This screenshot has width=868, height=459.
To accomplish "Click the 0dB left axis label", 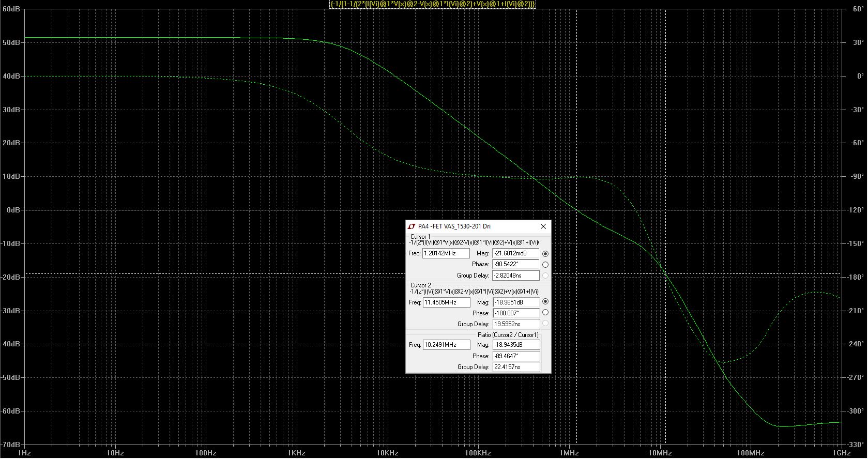I will (13, 210).
